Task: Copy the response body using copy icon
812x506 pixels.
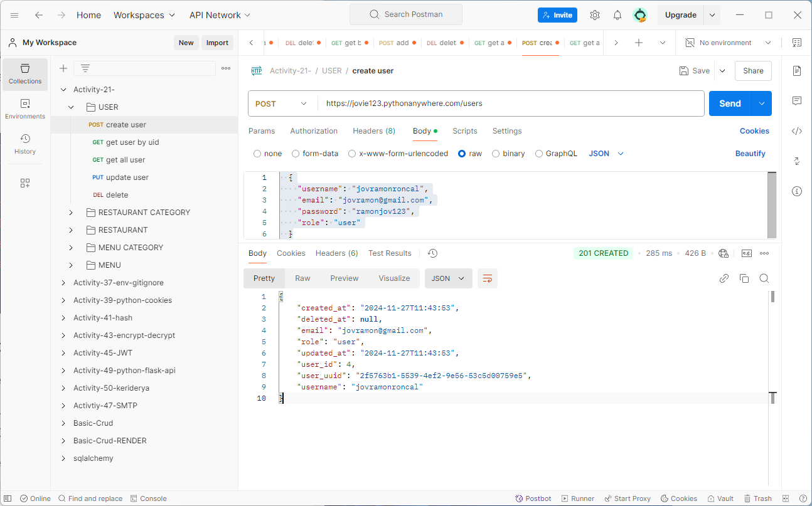Action: click(744, 278)
